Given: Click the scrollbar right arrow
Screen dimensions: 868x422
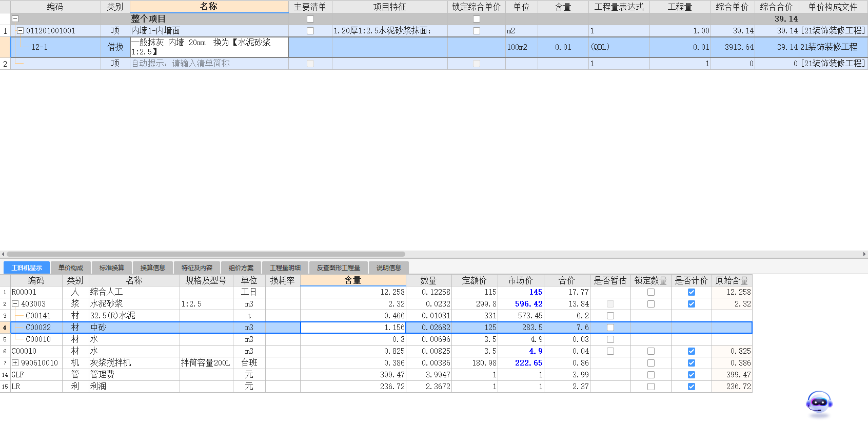Looking at the screenshot, I should point(864,254).
